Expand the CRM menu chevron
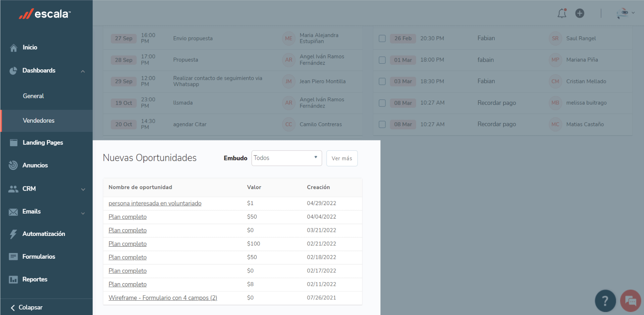Viewport: 644px width, 315px height. (83, 189)
